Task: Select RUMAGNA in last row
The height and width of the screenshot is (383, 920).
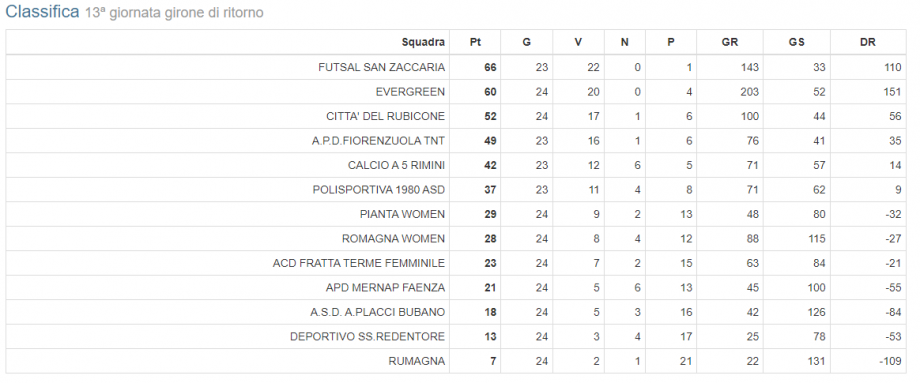Action: pos(417,361)
